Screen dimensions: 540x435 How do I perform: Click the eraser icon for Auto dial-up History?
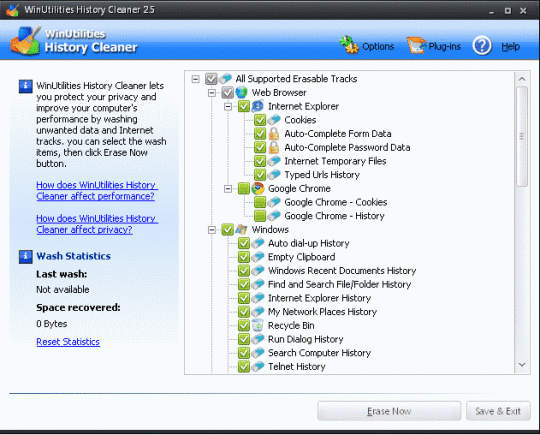[258, 243]
